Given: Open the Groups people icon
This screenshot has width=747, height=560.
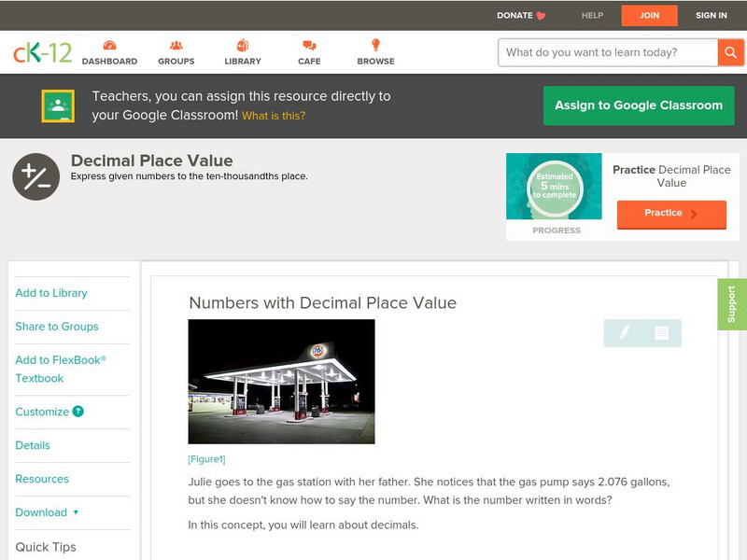Looking at the screenshot, I should (x=176, y=45).
